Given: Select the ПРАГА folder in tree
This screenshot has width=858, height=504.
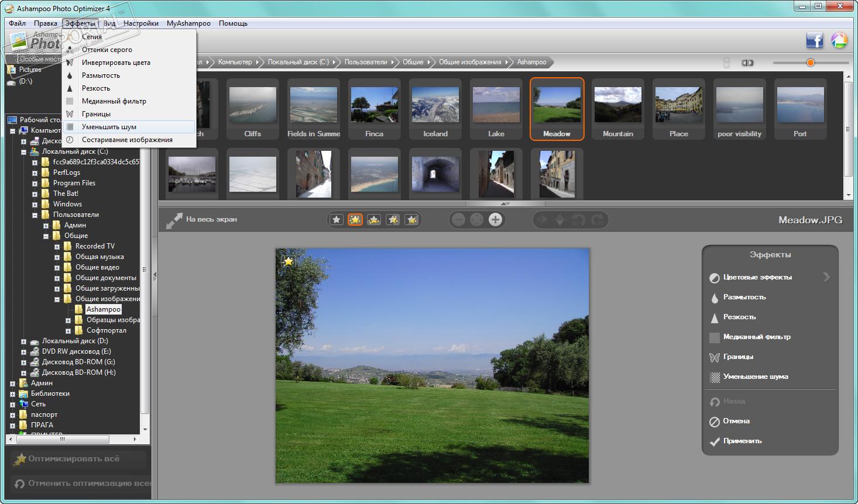Looking at the screenshot, I should click(x=42, y=425).
